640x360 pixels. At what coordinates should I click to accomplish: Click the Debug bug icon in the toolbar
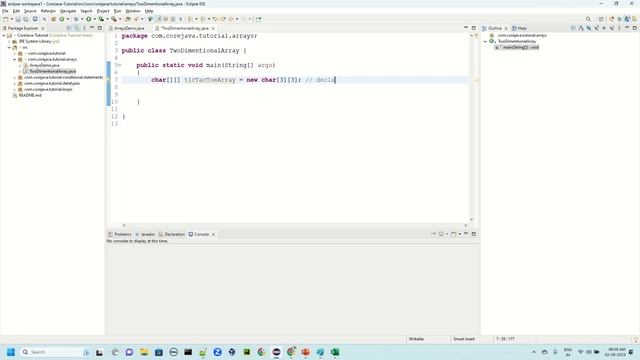tap(76, 19)
